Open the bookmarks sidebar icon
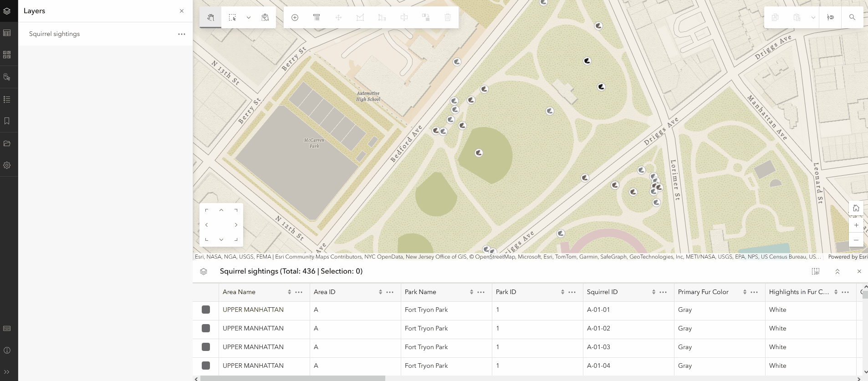The width and height of the screenshot is (868, 381). click(7, 121)
